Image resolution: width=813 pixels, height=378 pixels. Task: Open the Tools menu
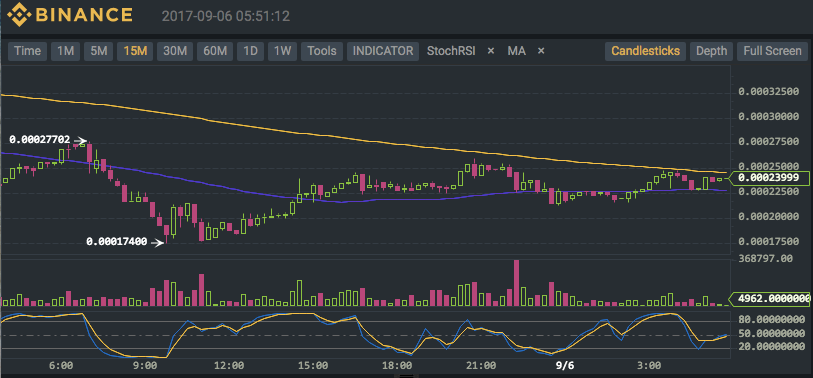322,51
